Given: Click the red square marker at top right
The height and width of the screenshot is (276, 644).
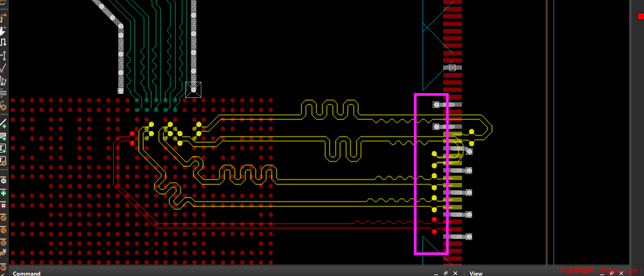Looking at the screenshot, I should [x=641, y=16].
